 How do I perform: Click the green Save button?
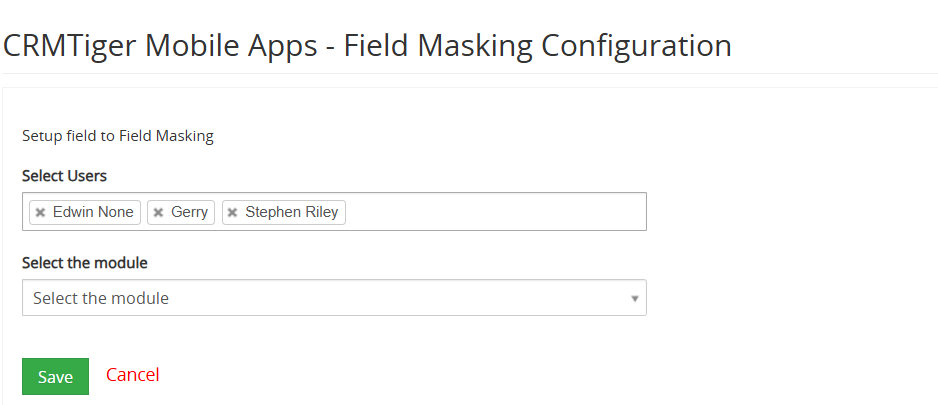56,376
